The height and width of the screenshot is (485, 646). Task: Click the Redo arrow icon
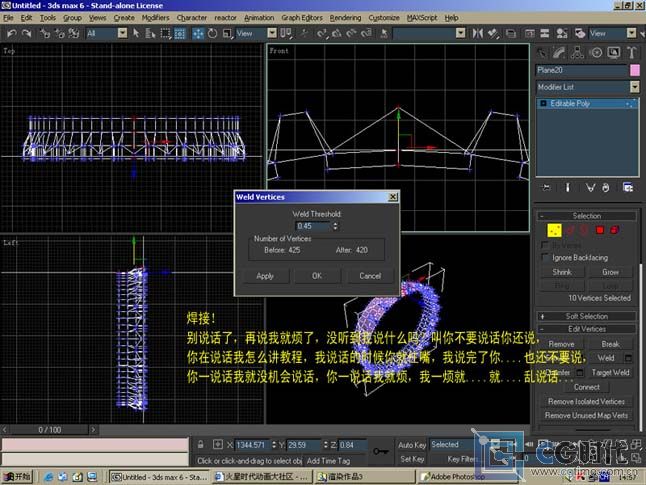[x=27, y=33]
